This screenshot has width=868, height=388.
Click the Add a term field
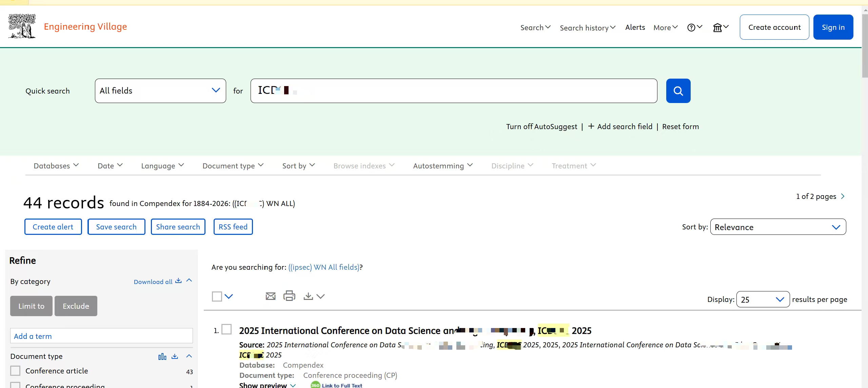tap(101, 336)
